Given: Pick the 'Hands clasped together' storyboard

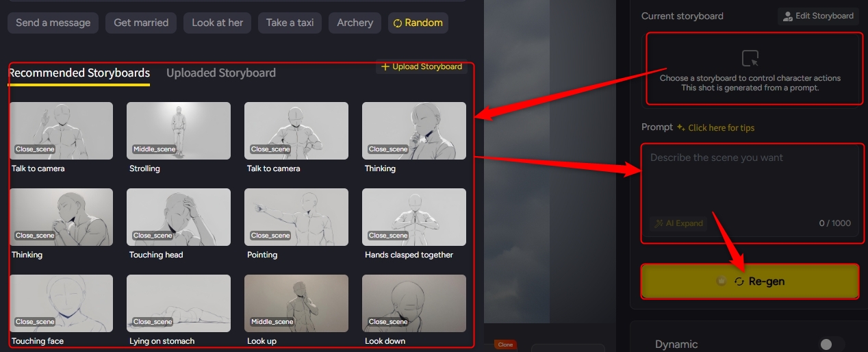Looking at the screenshot, I should click(414, 217).
